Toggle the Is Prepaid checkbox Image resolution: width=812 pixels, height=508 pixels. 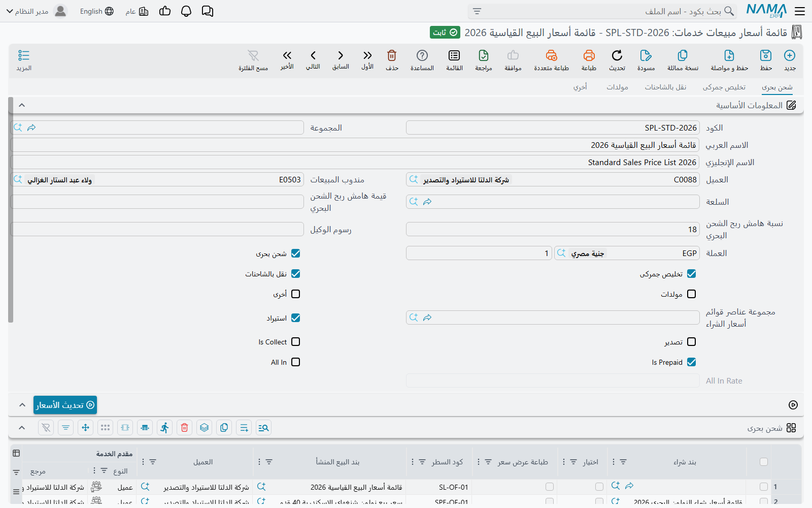pos(691,362)
